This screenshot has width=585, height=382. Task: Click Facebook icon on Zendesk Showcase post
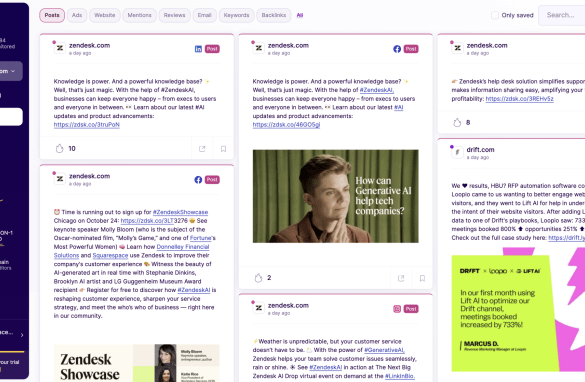pos(198,179)
